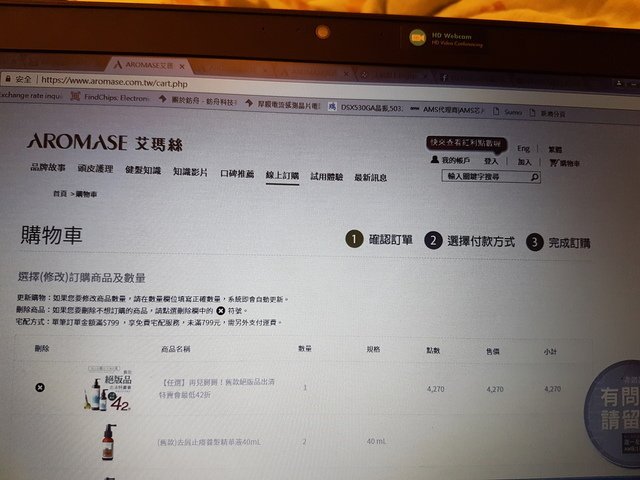Click the 首頁 breadcrumb link
Image resolution: width=640 pixels, height=480 pixels.
pos(60,193)
